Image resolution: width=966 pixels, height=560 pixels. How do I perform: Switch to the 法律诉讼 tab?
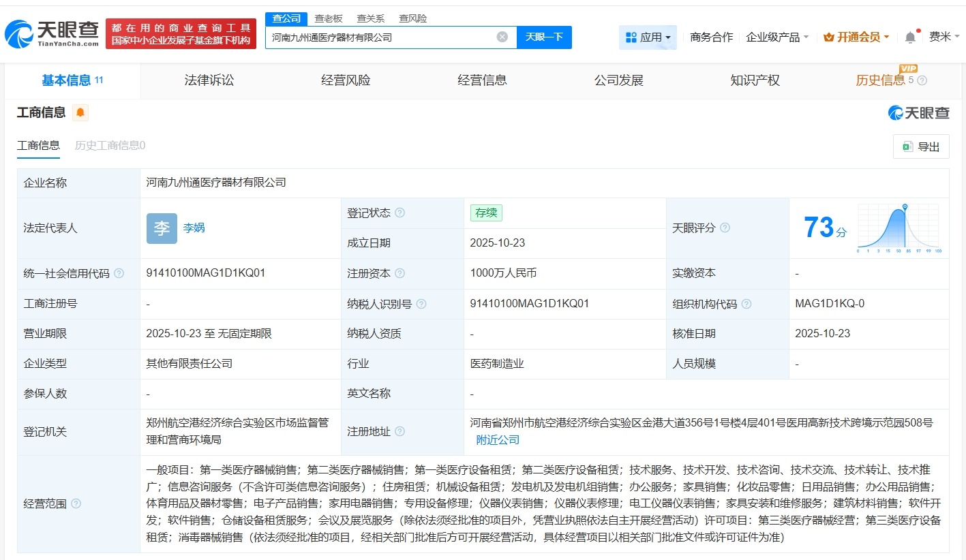pyautogui.click(x=209, y=80)
